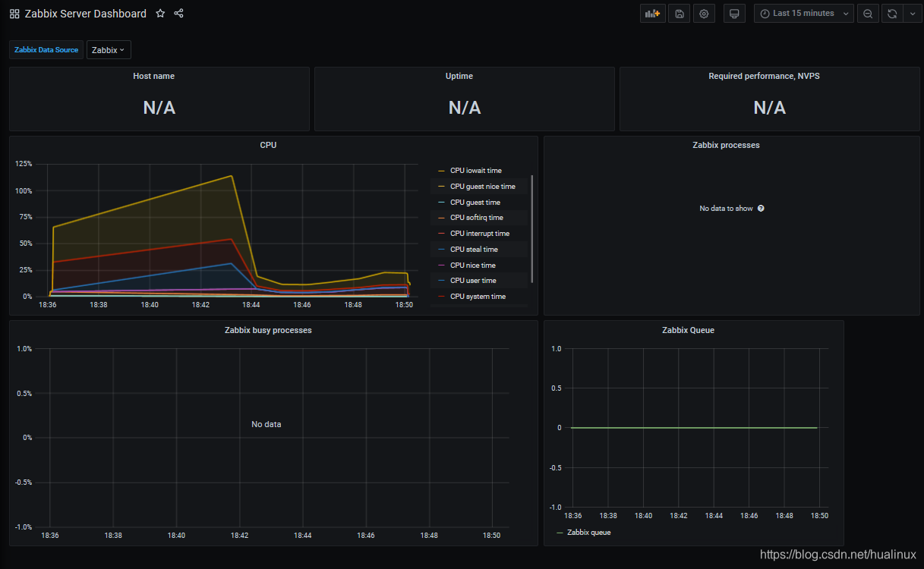
Task: Refresh the dashboard
Action: pos(892,14)
